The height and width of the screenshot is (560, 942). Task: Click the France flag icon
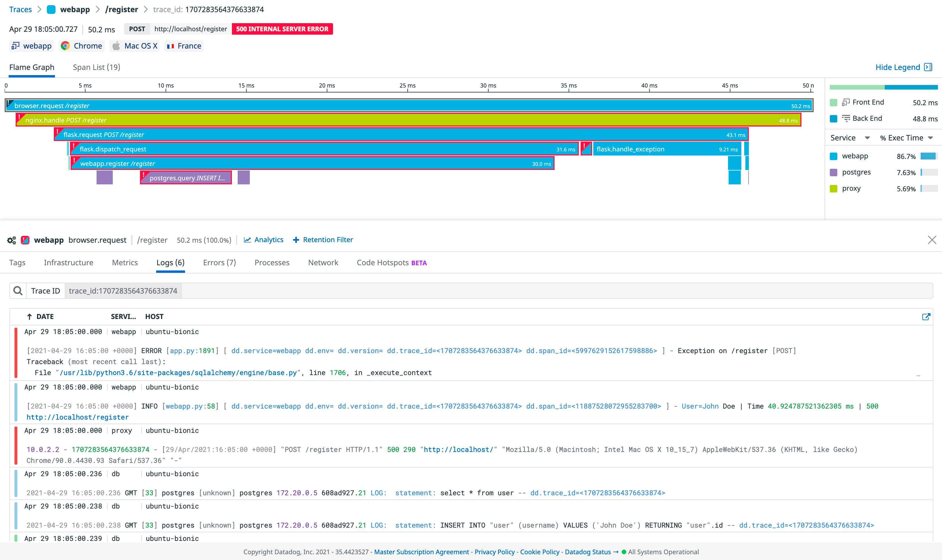(x=170, y=46)
